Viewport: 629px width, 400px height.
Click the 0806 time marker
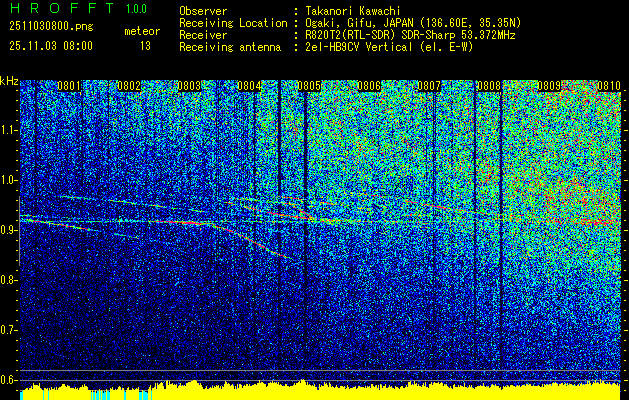tap(369, 86)
